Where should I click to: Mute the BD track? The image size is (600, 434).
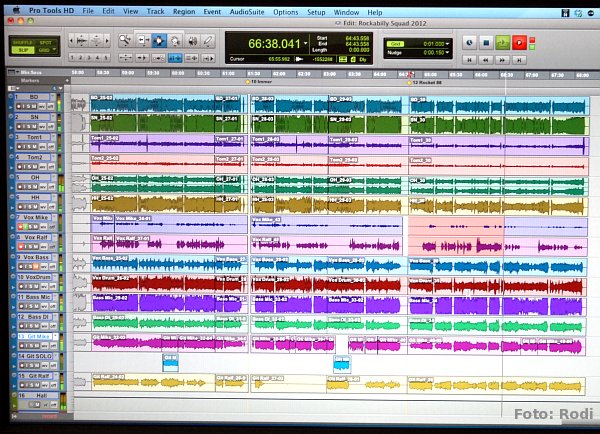point(34,106)
